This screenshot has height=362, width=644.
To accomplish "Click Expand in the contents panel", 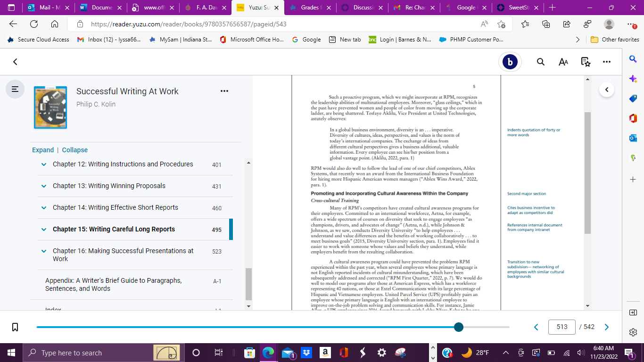I will pos(43,150).
